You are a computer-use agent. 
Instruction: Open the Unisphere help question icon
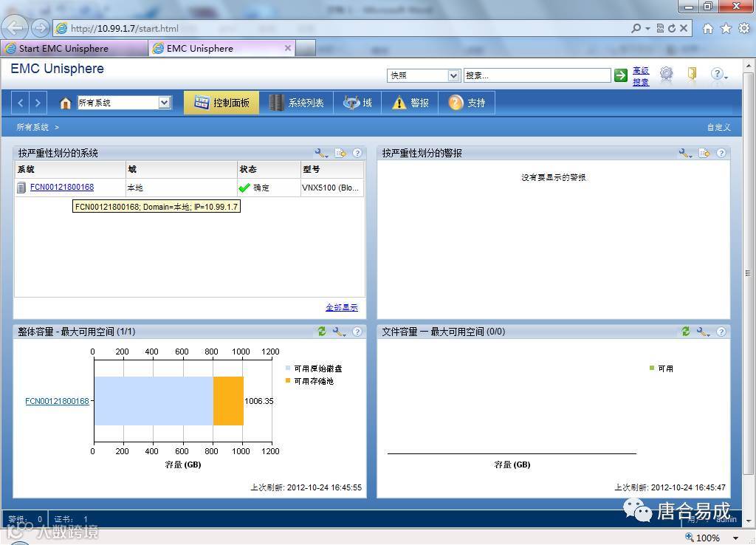click(x=718, y=74)
